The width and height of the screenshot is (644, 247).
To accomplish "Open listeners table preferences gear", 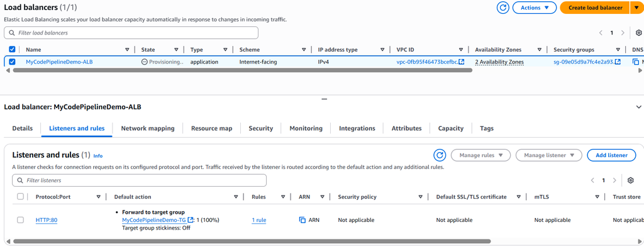I will click(x=631, y=180).
